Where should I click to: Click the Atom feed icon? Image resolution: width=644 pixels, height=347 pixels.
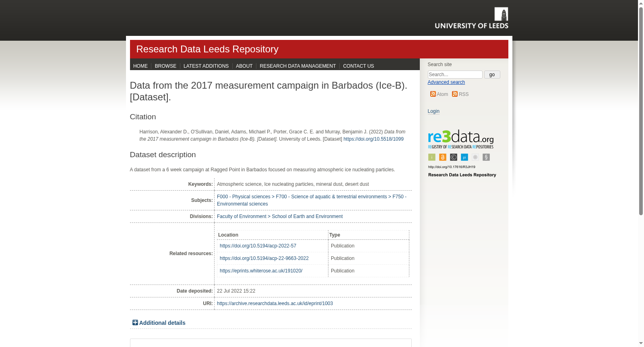(x=433, y=94)
